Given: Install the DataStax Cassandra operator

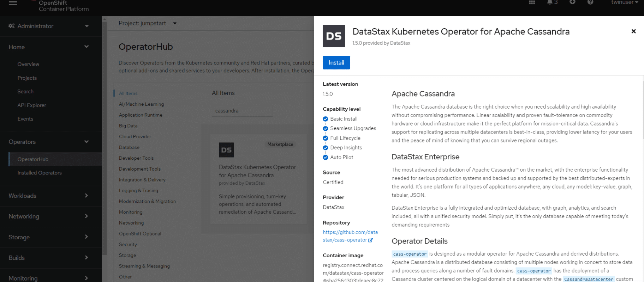Looking at the screenshot, I should click(336, 63).
